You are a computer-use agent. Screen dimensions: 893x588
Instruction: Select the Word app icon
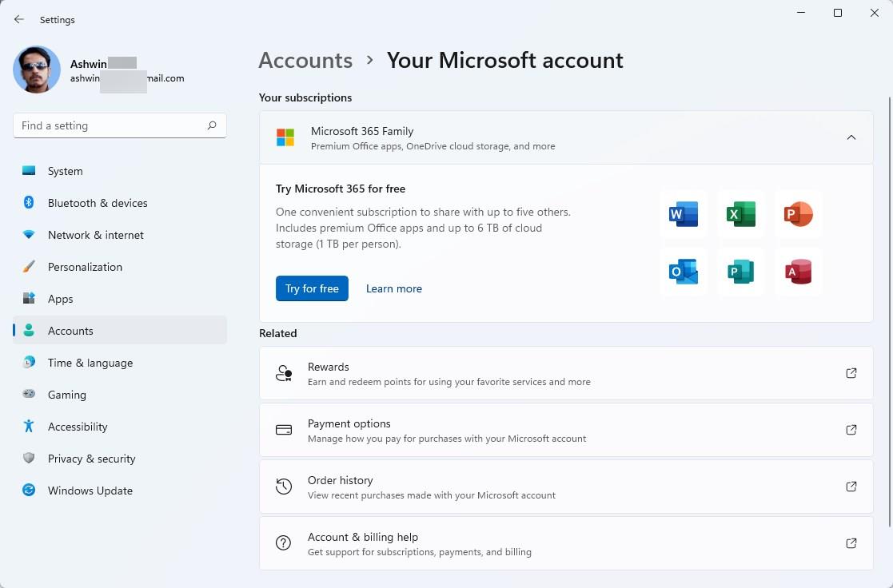tap(683, 213)
